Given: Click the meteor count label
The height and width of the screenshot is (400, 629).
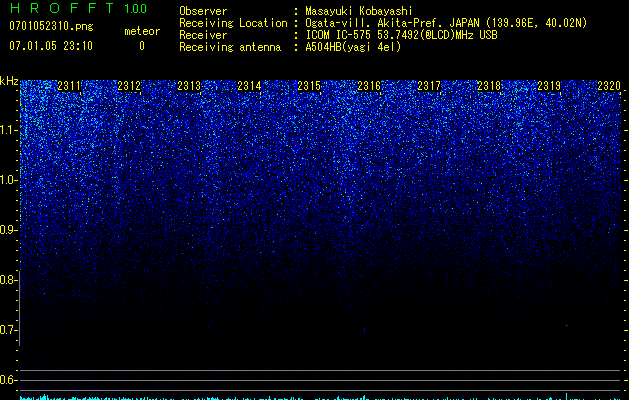Looking at the screenshot, I should point(142,31).
